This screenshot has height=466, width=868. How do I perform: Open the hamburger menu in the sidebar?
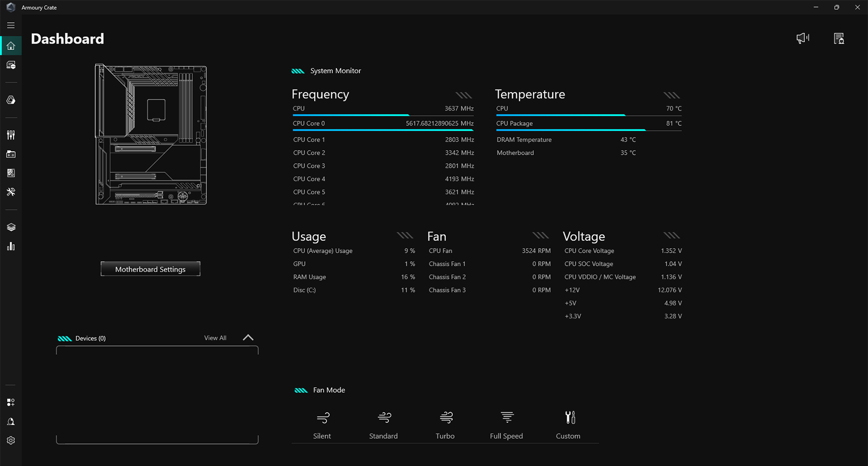[x=11, y=25]
